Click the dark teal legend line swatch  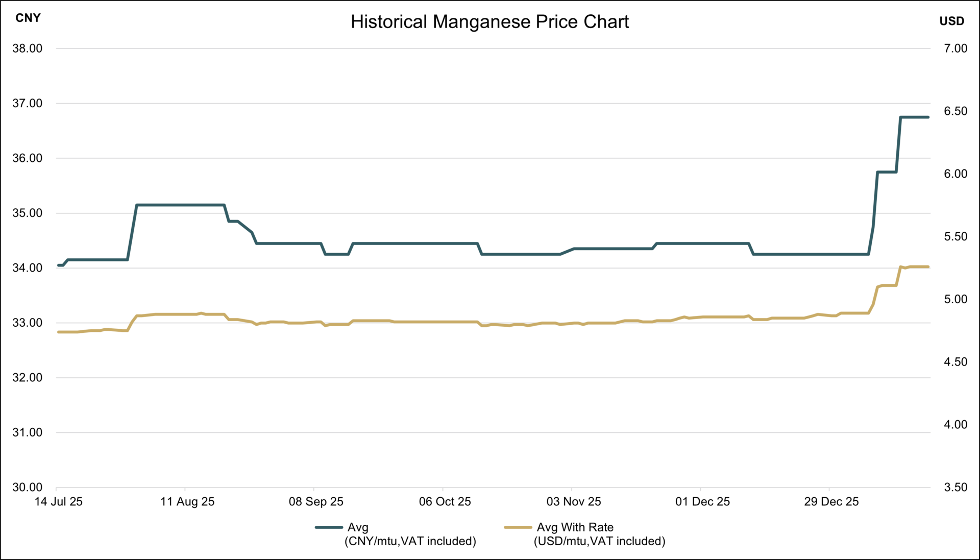329,527
